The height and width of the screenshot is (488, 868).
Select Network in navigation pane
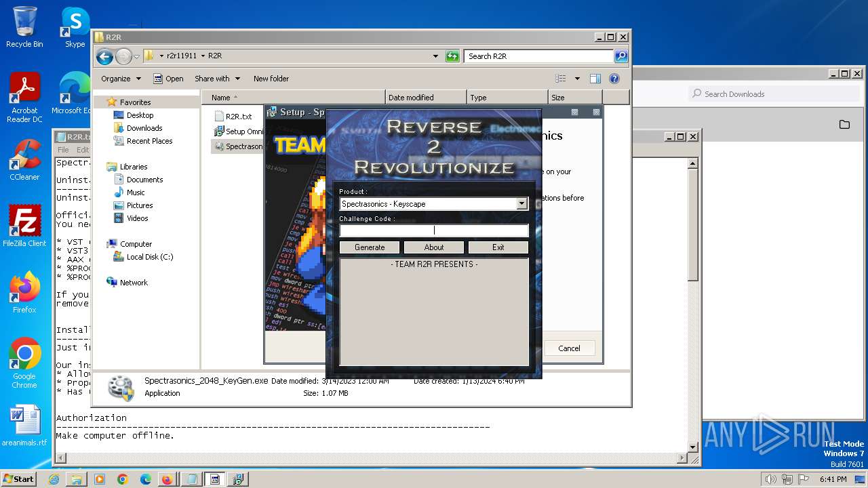[x=134, y=283]
